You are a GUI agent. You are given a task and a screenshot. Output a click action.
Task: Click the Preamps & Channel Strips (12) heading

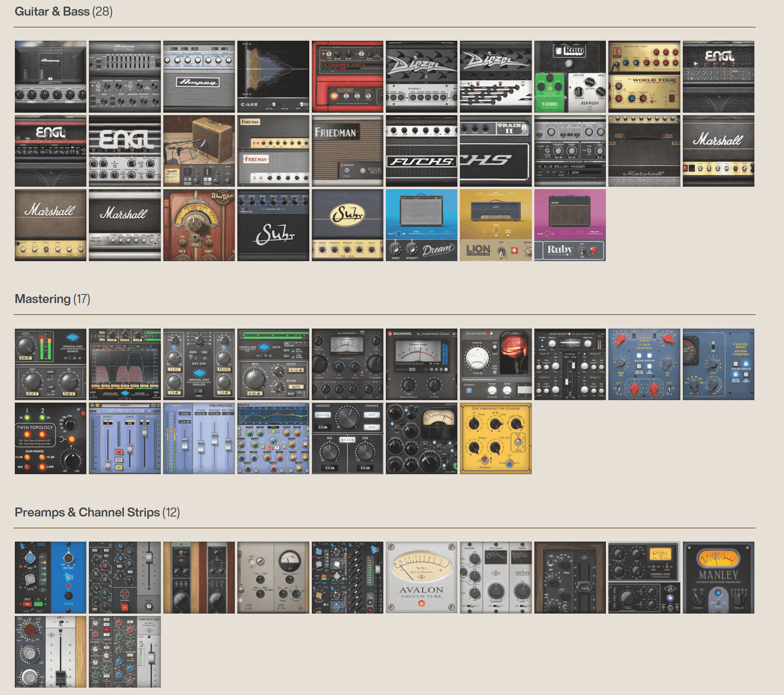point(97,512)
